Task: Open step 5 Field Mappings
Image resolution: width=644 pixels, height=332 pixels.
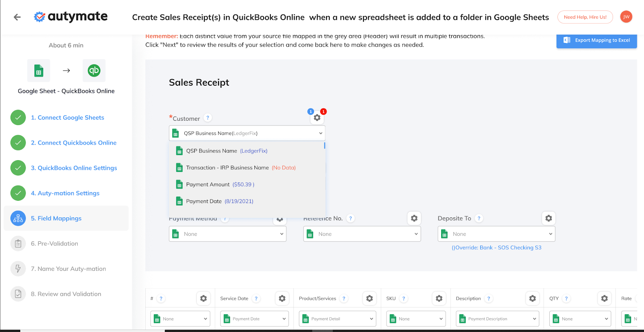Action: [66, 219]
